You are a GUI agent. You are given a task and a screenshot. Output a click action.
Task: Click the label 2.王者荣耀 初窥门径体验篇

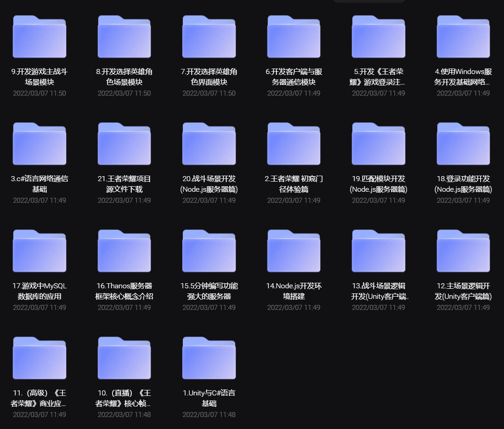coord(294,184)
